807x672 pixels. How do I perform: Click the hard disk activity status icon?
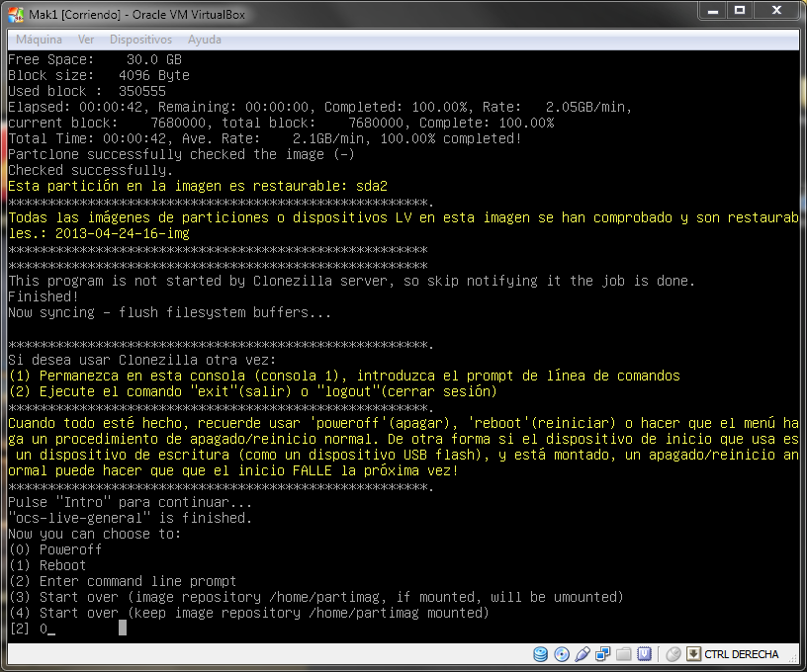pyautogui.click(x=540, y=654)
